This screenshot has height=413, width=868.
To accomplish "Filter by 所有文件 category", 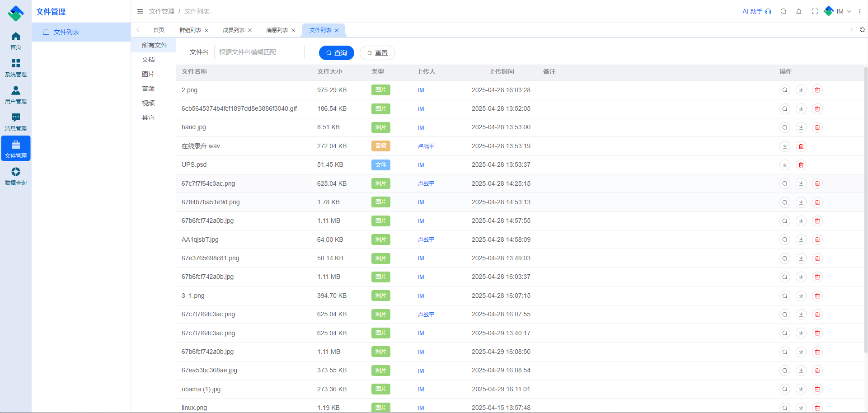I will [x=154, y=45].
